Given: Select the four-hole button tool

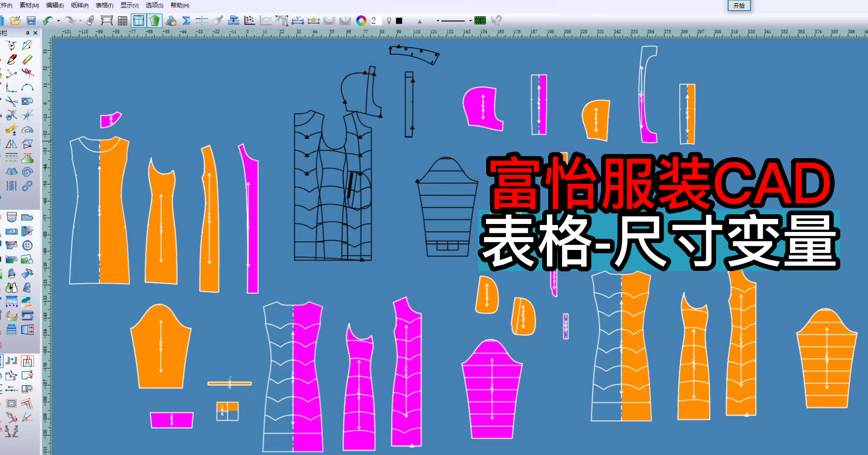Looking at the screenshot, I should 27,245.
